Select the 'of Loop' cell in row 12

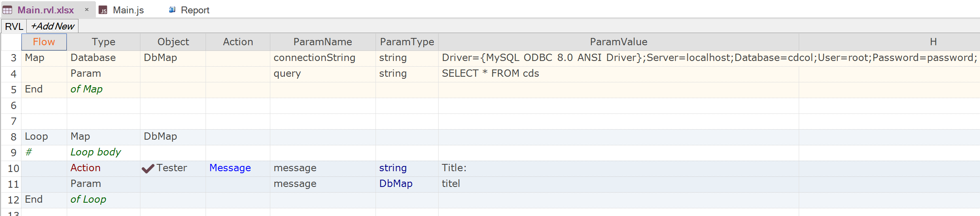coord(88,199)
